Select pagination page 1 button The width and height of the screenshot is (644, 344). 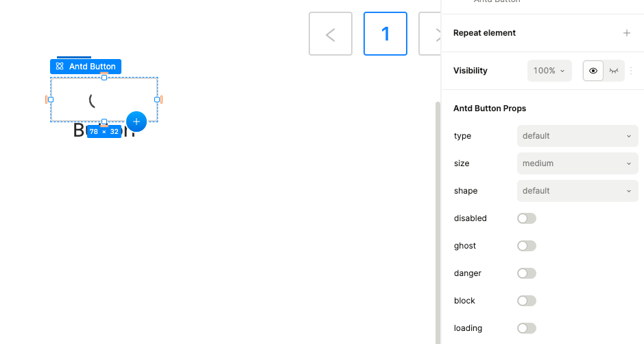(x=385, y=34)
